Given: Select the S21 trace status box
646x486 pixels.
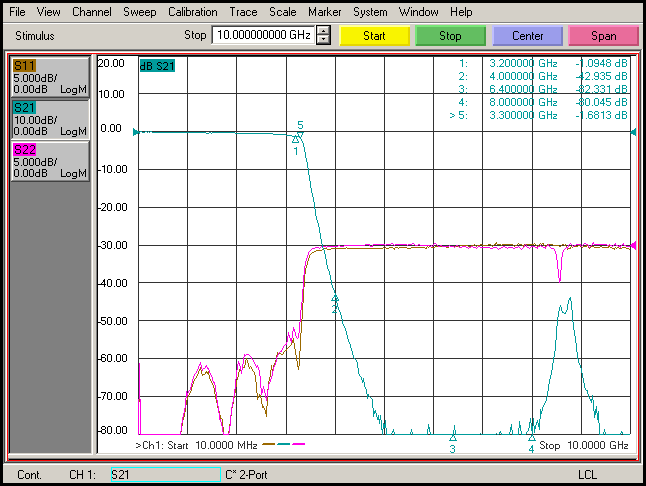Looking at the screenshot, I should pyautogui.click(x=49, y=118).
